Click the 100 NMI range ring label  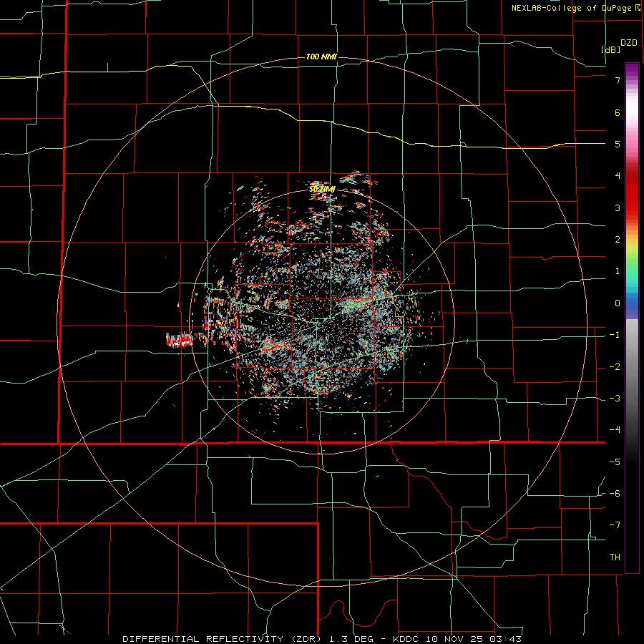pyautogui.click(x=321, y=57)
